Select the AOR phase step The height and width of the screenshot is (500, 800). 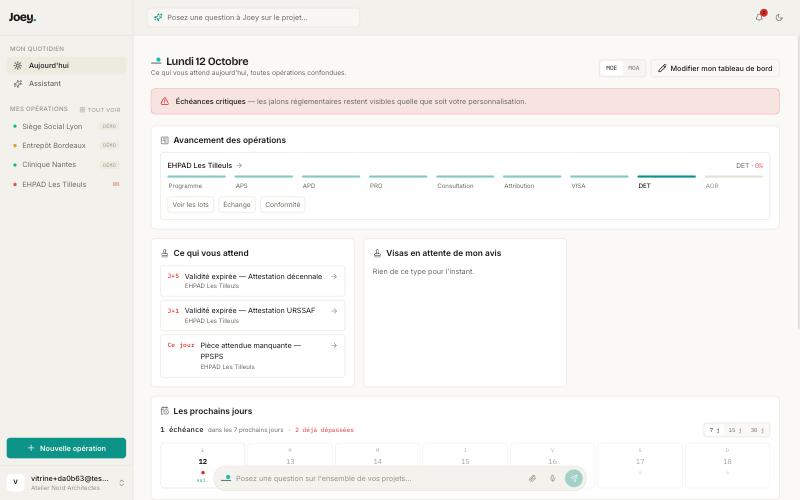point(734,182)
